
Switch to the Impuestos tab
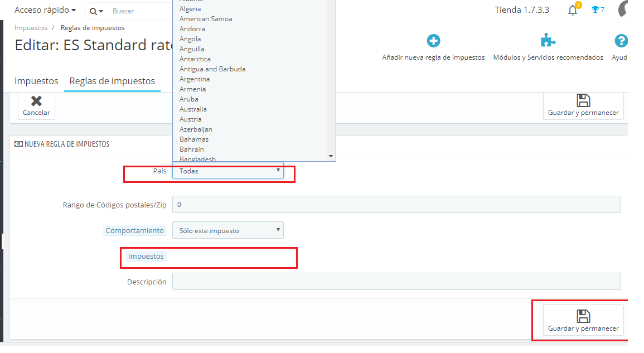(x=37, y=81)
